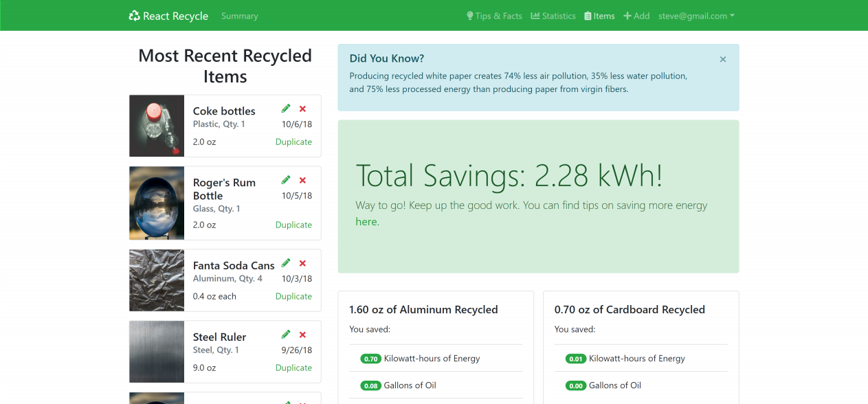Screen dimensions: 868x404
Task: Open the steve@gmail.com account dropdown
Action: pyautogui.click(x=696, y=15)
